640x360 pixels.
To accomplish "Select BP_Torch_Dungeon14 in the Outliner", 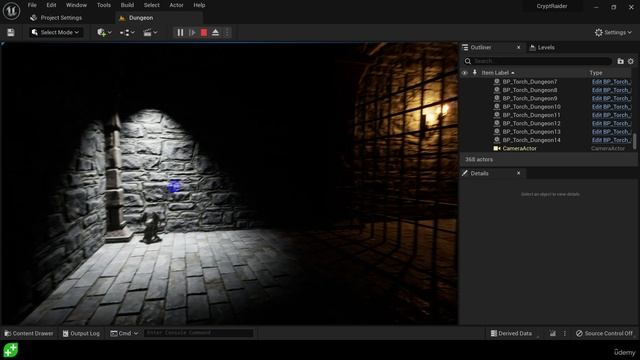I will pos(531,140).
